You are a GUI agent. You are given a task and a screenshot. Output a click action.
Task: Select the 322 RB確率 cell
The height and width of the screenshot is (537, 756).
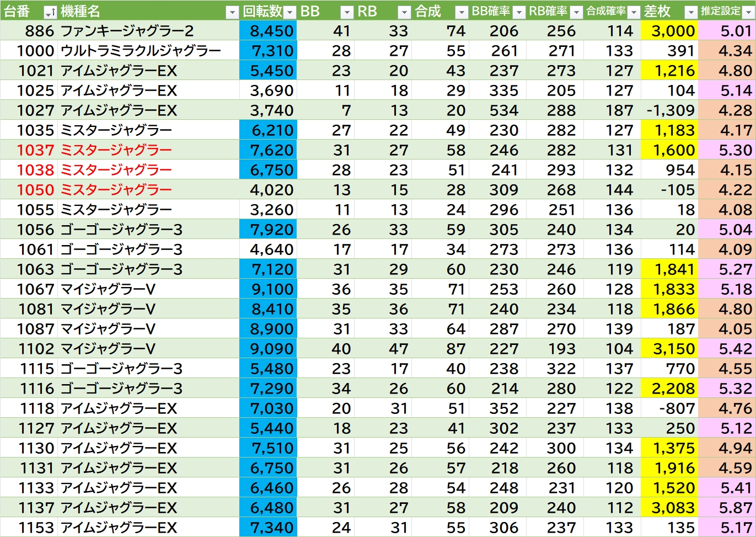coord(555,369)
